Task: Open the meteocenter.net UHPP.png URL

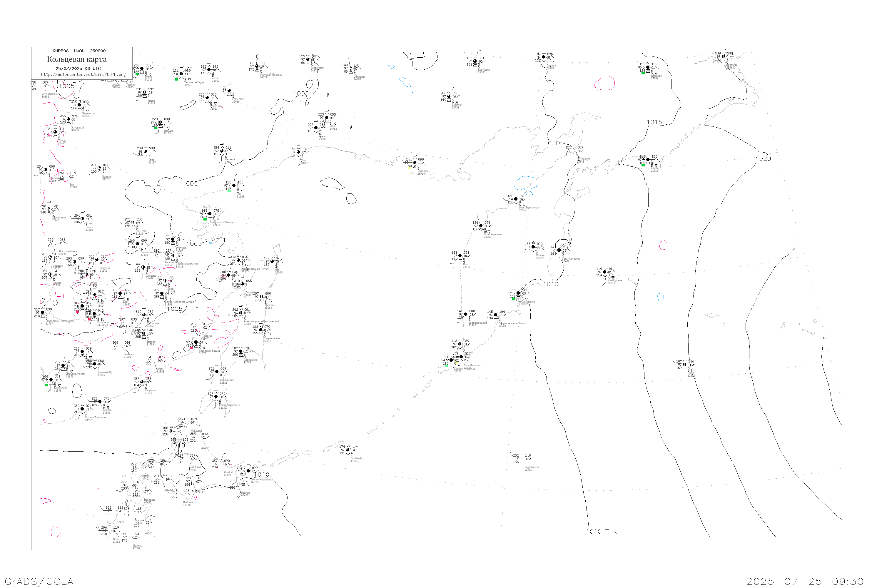Action: 83,75
